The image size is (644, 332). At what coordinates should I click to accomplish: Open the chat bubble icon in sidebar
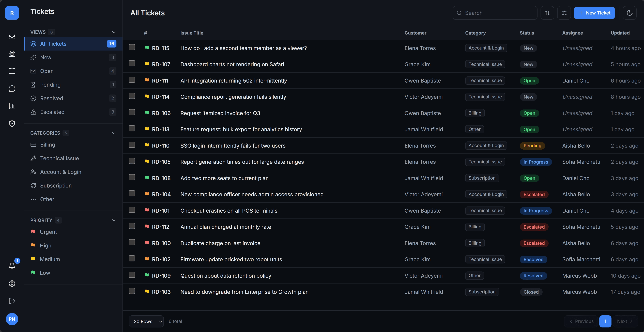click(12, 89)
